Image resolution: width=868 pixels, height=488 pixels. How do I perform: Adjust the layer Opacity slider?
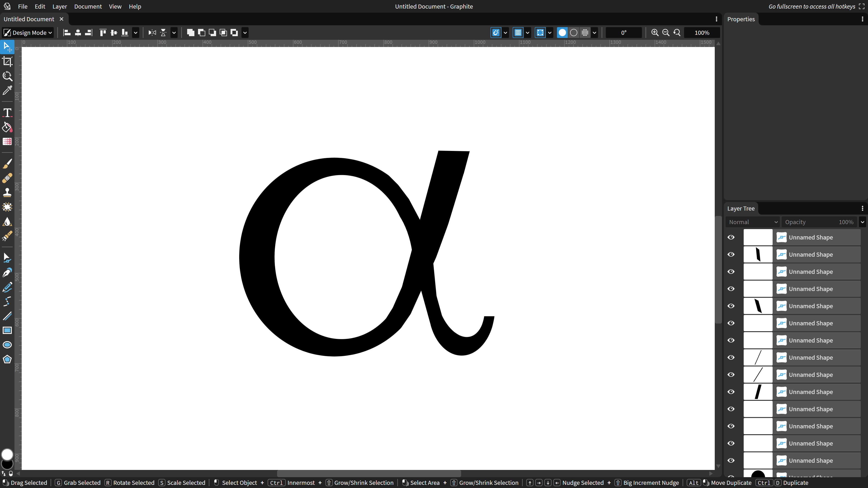click(x=819, y=222)
